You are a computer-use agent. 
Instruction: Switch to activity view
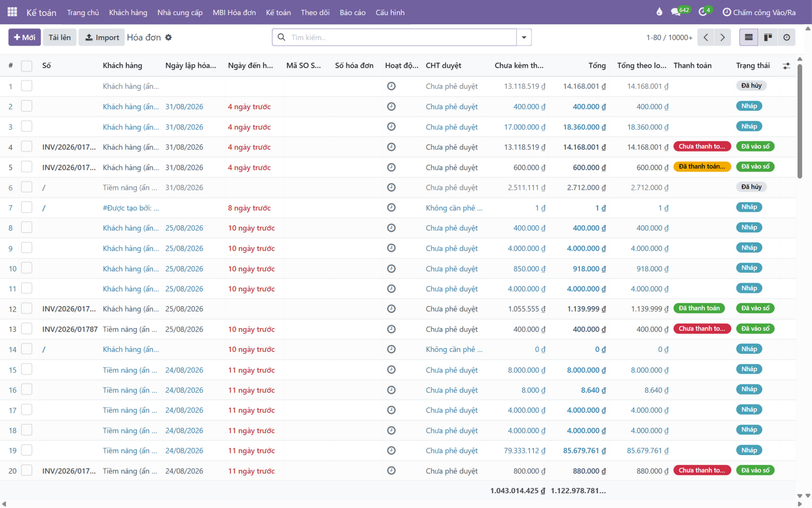click(x=787, y=38)
